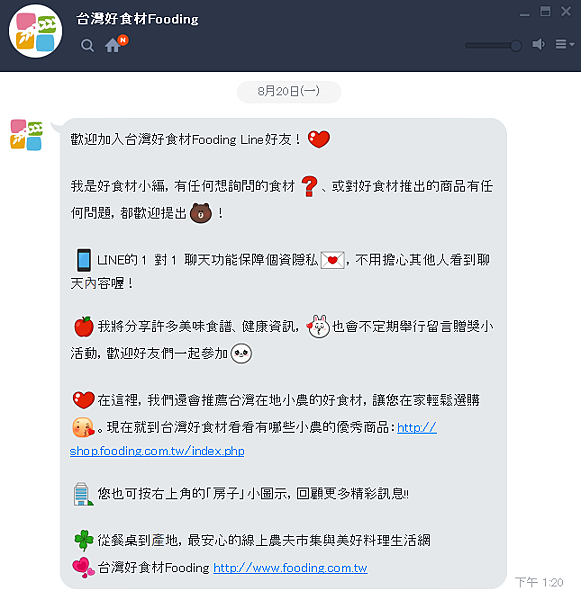Mute sound with the speaker icon
This screenshot has width=581, height=600.
[x=539, y=44]
